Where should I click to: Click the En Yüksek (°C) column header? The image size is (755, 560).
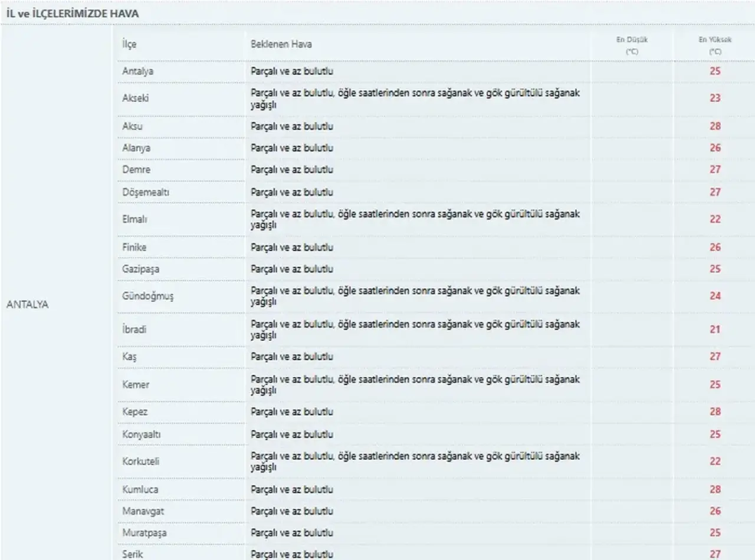coord(715,45)
